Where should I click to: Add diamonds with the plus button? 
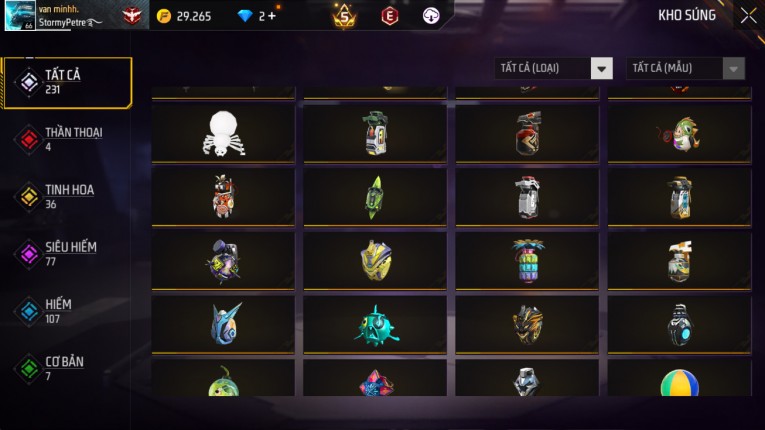[x=271, y=16]
